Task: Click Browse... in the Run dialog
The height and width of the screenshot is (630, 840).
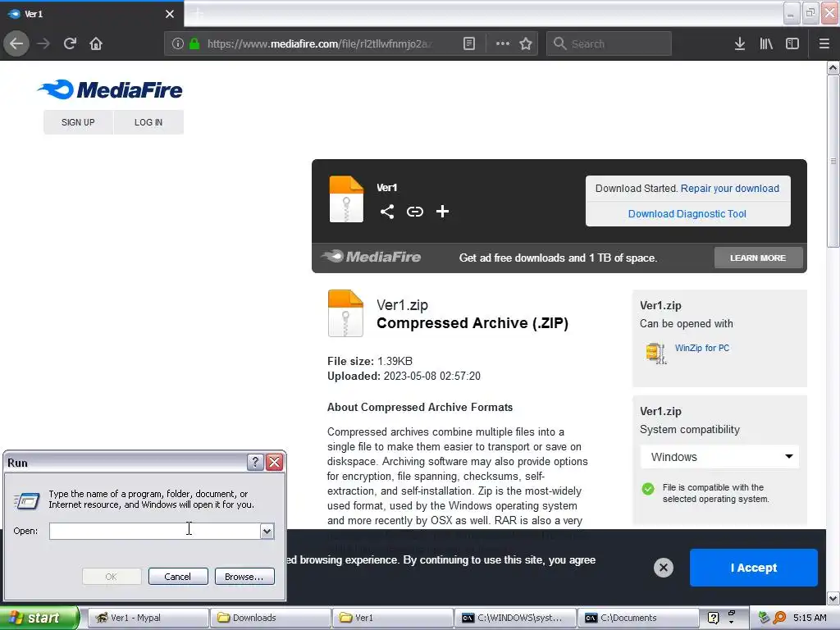Action: [x=244, y=577]
